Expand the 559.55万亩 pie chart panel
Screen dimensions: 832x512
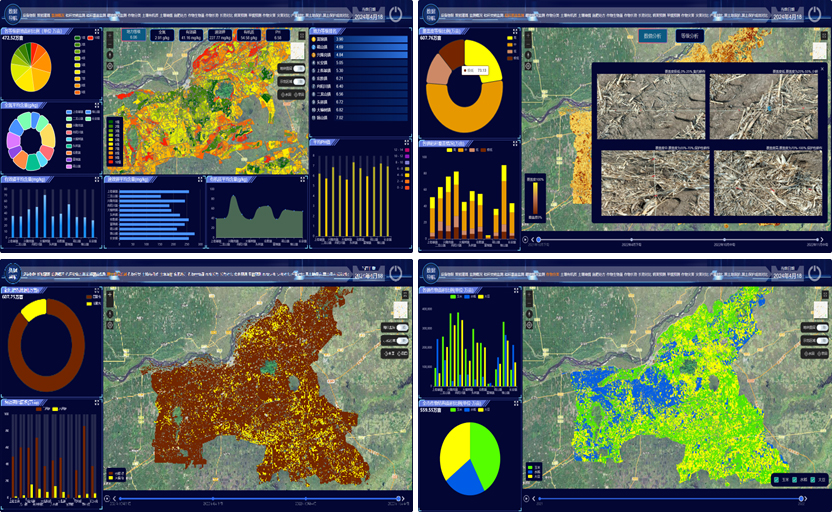coord(516,403)
